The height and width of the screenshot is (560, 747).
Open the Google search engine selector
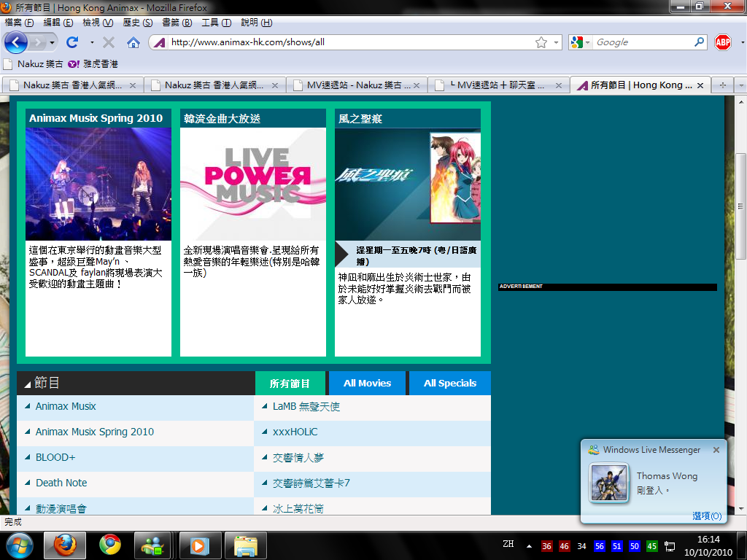point(580,42)
